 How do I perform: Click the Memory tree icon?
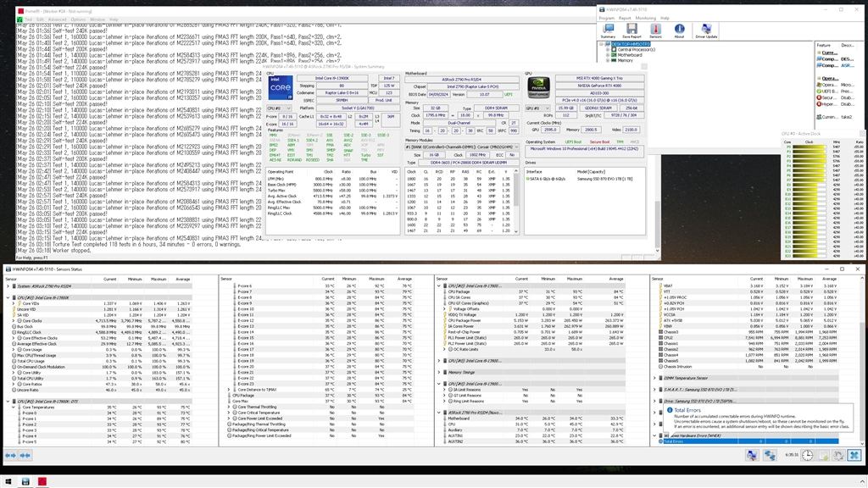pos(614,60)
